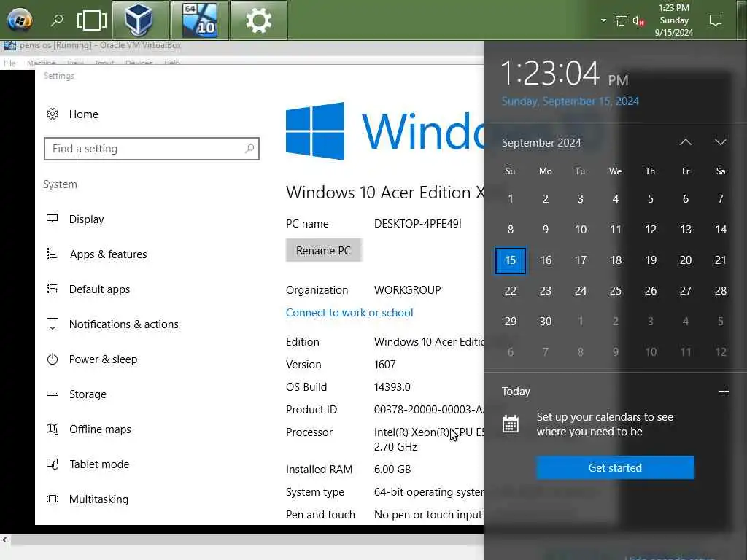Screen dimensions: 747x560
Task: Select today, September 15, in the calendar
Action: 510,260
